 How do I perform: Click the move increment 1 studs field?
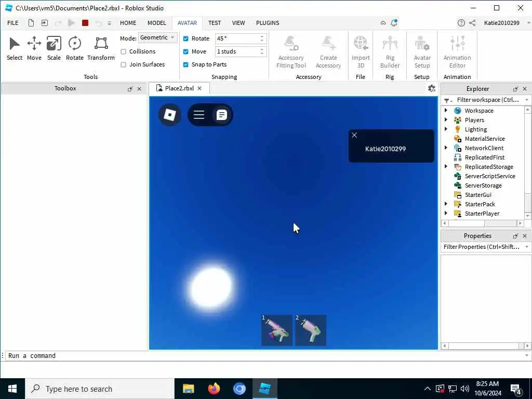point(241,51)
